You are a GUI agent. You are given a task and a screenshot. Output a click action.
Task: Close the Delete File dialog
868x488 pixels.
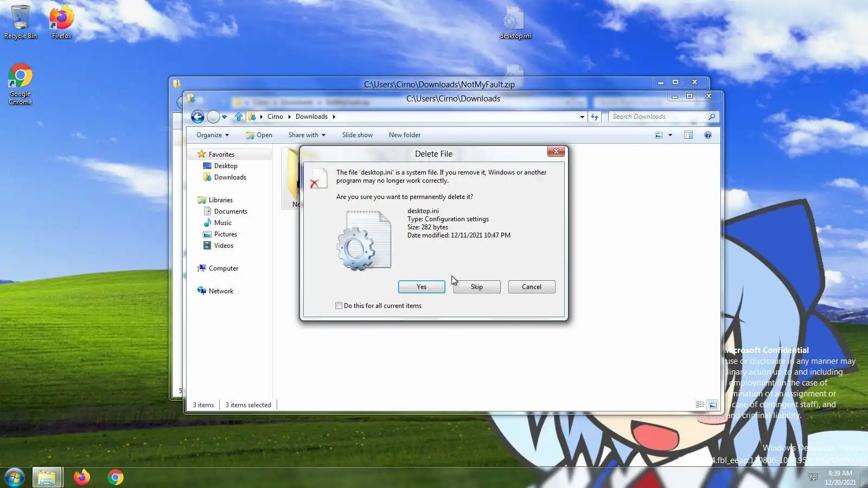556,152
